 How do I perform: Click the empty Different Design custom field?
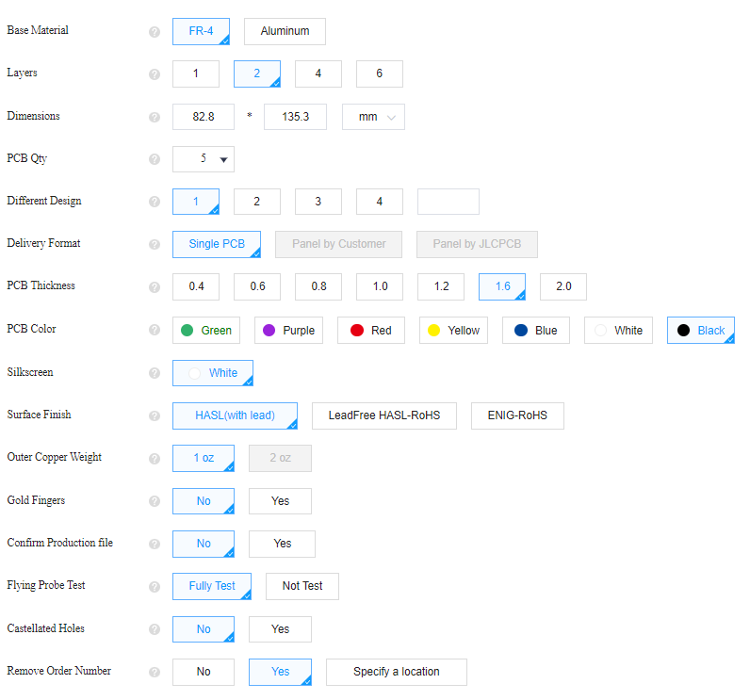(448, 202)
